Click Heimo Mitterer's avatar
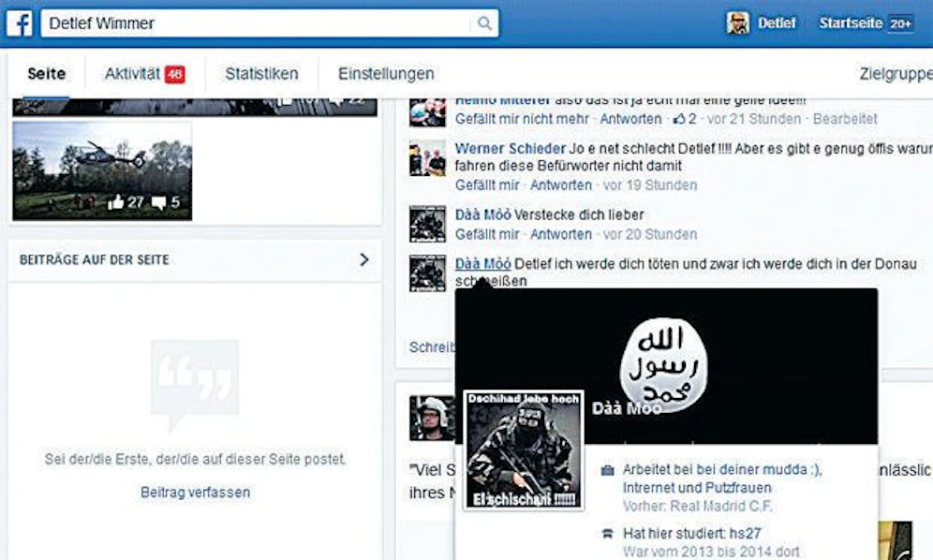The width and height of the screenshot is (933, 560). pos(427,111)
